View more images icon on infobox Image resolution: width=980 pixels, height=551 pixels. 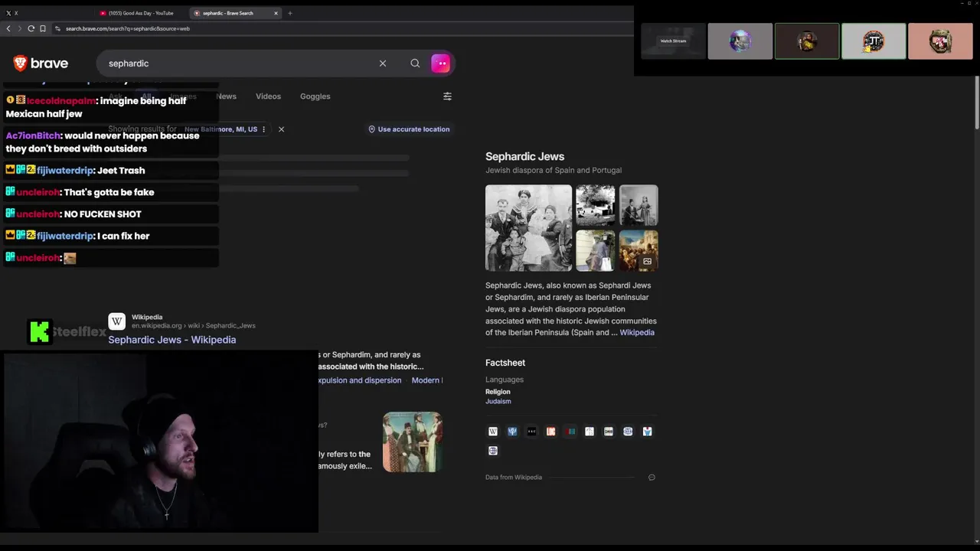[647, 262]
